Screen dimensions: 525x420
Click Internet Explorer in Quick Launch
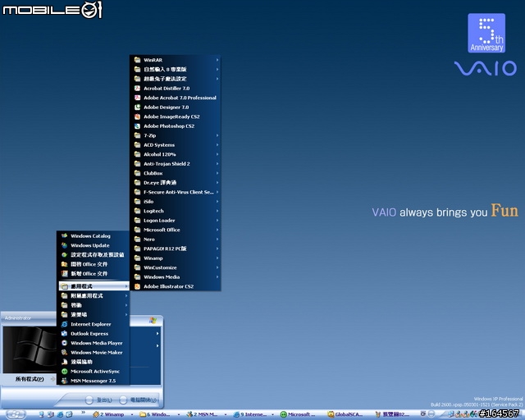[x=60, y=414]
